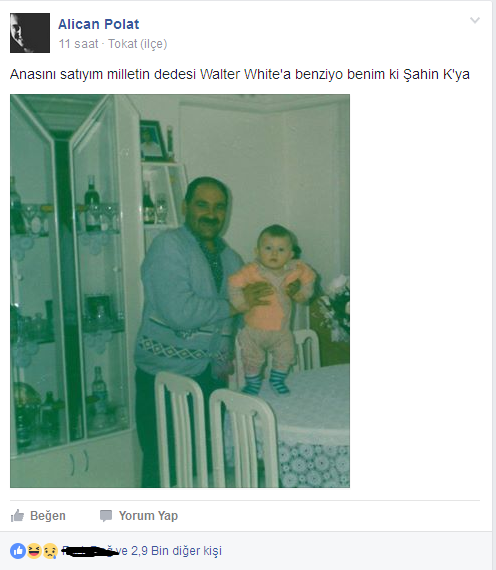Screen dimensions: 496x570
Task: Click the laughing haha reaction emoji
Action: [34, 551]
